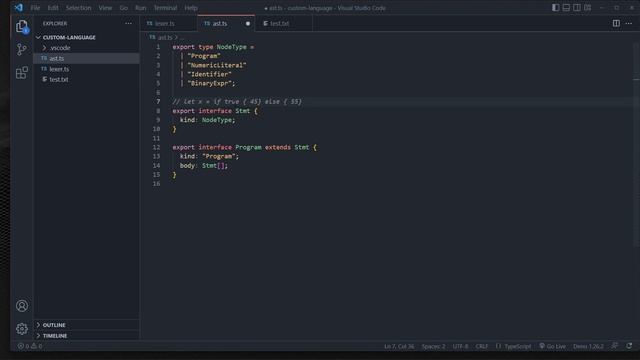Viewport: 640px width, 360px height.
Task: Click body: Stmt[] on line 14
Action: pyautogui.click(x=203, y=166)
